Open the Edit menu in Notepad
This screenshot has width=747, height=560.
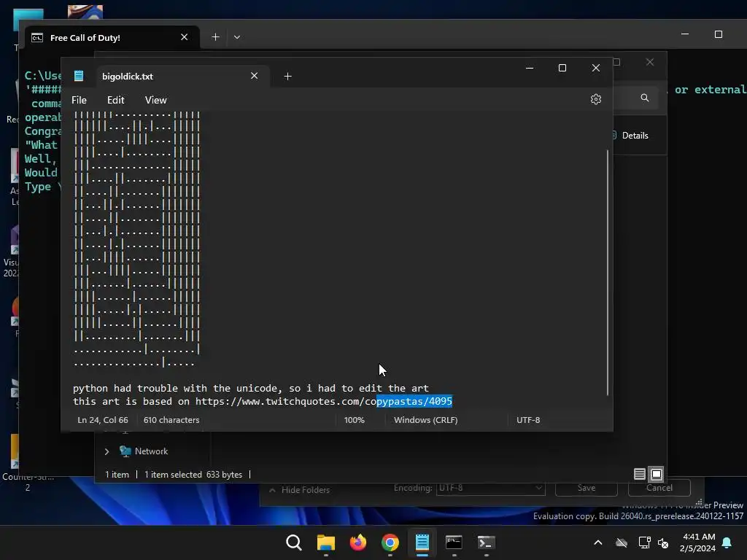116,100
